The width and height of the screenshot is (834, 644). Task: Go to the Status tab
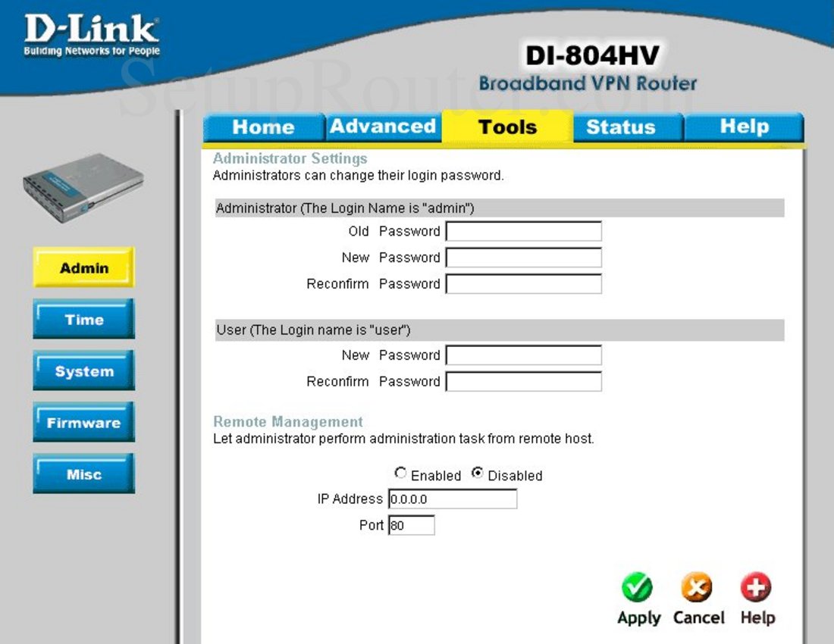click(x=628, y=127)
